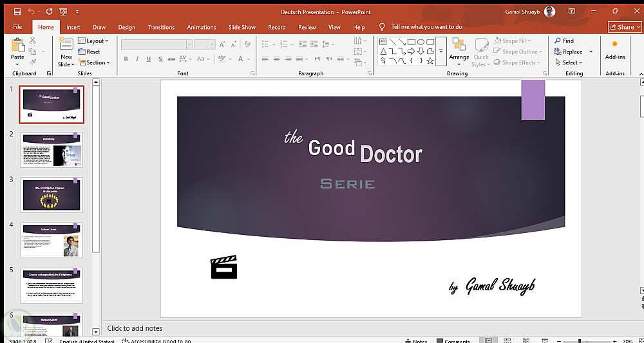The image size is (644, 343).
Task: Toggle Center paragraph alignment
Action: 277,59
